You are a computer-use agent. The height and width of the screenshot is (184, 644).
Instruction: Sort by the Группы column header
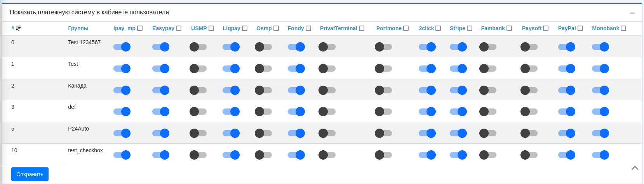(78, 28)
